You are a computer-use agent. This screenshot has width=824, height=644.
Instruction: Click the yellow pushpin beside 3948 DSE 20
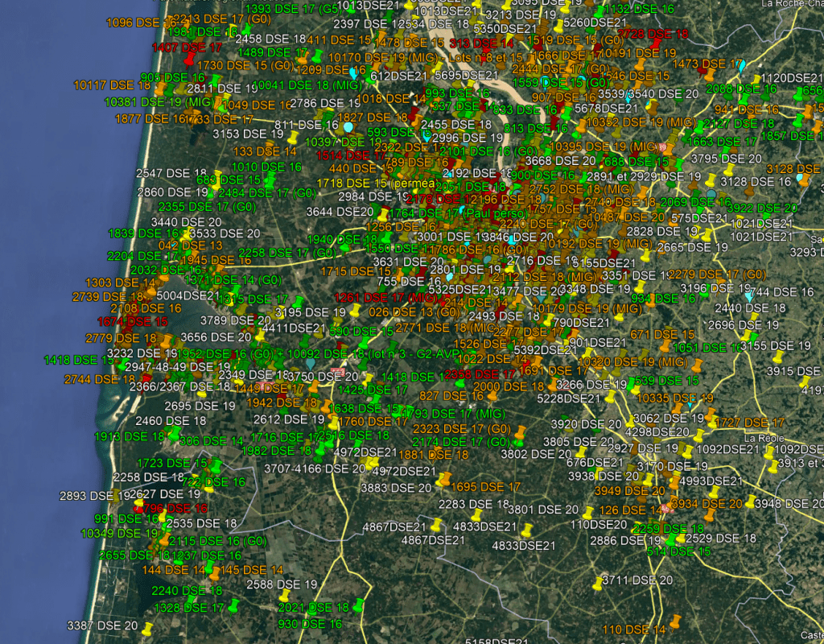[x=751, y=502]
